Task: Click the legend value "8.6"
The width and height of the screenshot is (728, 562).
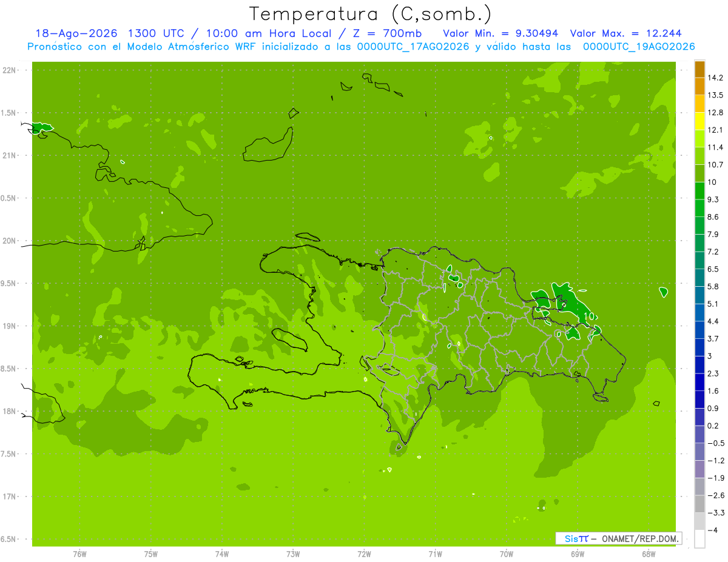Action: (x=713, y=217)
